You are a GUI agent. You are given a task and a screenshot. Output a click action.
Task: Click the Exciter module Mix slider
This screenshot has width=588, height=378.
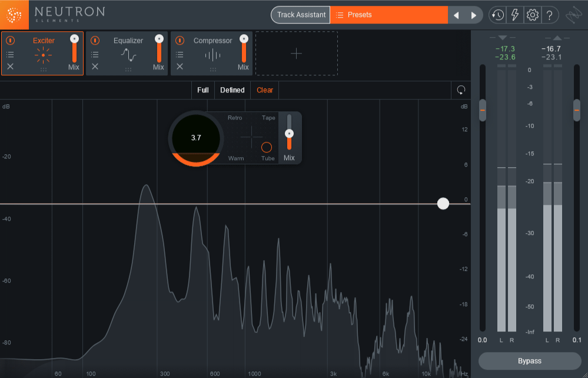[x=74, y=49]
